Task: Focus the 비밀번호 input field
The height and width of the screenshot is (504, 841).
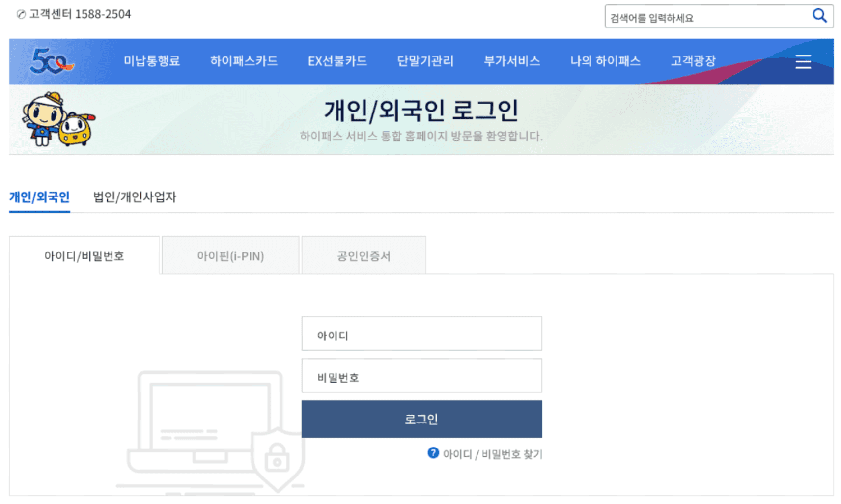Action: click(x=421, y=376)
